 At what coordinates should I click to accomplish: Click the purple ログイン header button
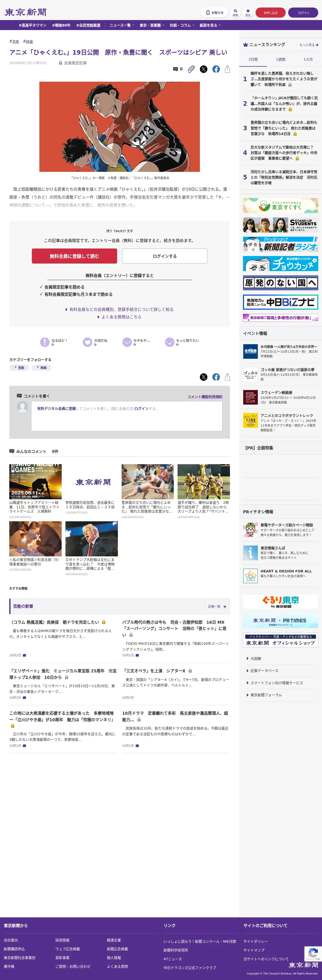[303, 13]
